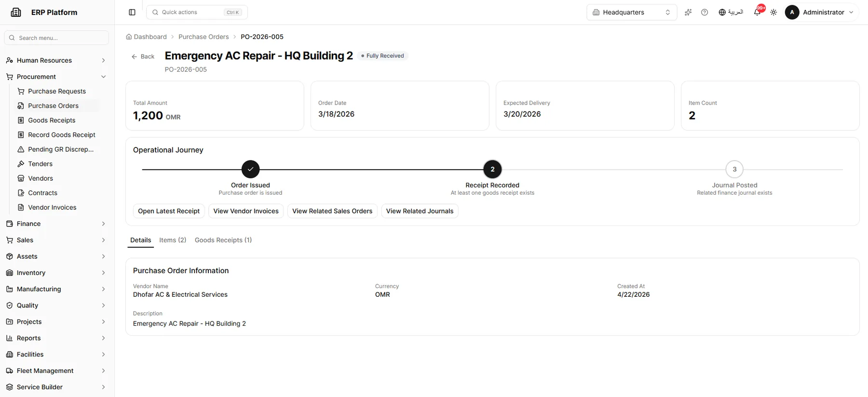This screenshot has height=397, width=868.
Task: Focus the Search menu input field
Action: click(56, 38)
